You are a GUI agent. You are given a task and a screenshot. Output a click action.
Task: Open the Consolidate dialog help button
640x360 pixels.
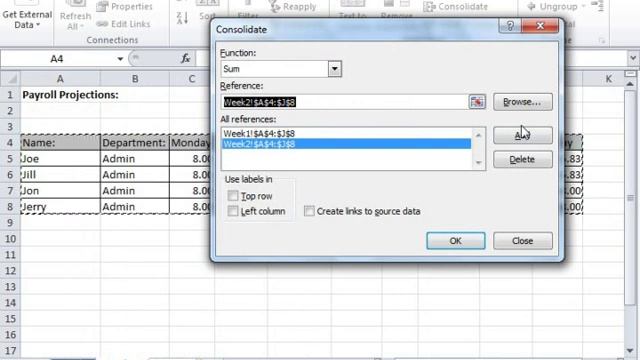(510, 26)
